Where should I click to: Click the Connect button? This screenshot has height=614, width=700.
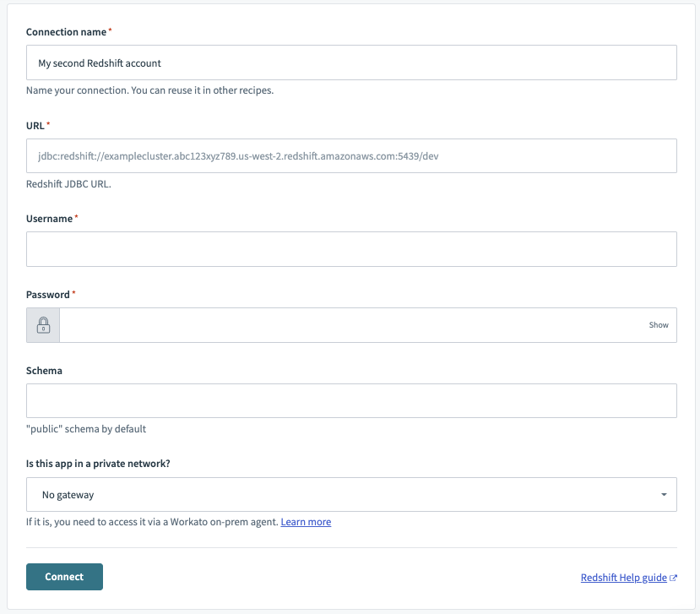tap(64, 576)
